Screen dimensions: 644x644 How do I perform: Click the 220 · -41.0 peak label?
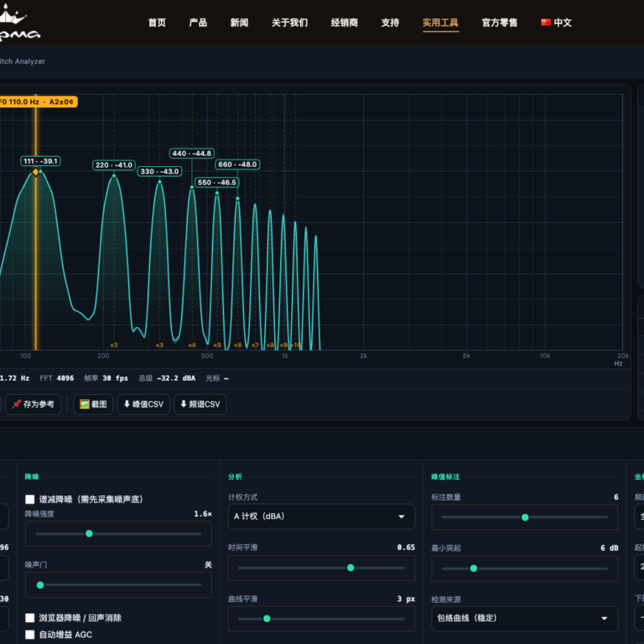pyautogui.click(x=114, y=165)
